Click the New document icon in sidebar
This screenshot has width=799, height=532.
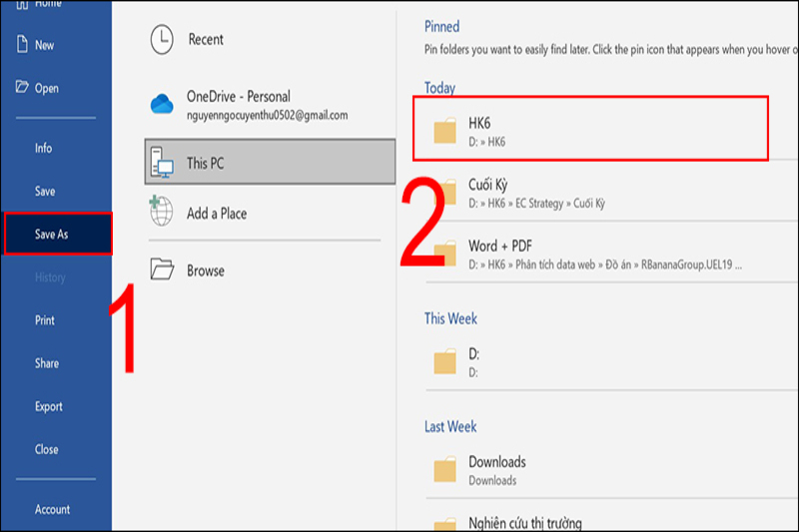tap(20, 45)
